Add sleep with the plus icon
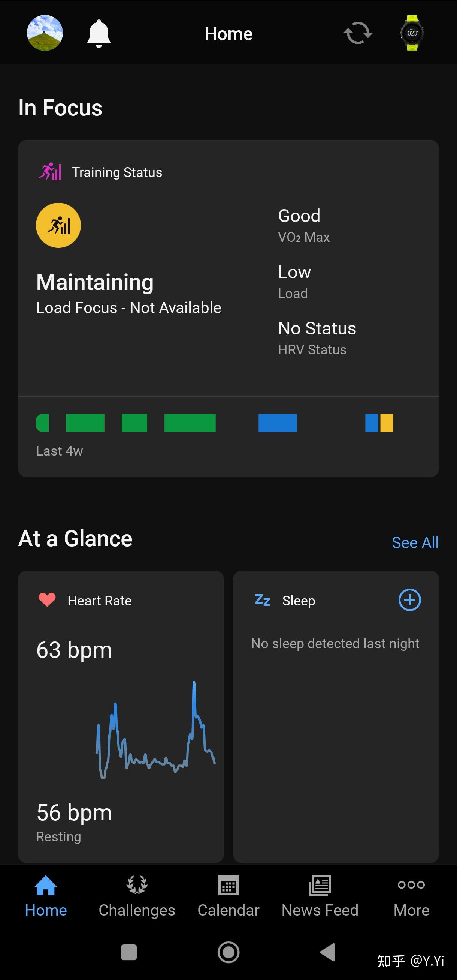 (409, 600)
